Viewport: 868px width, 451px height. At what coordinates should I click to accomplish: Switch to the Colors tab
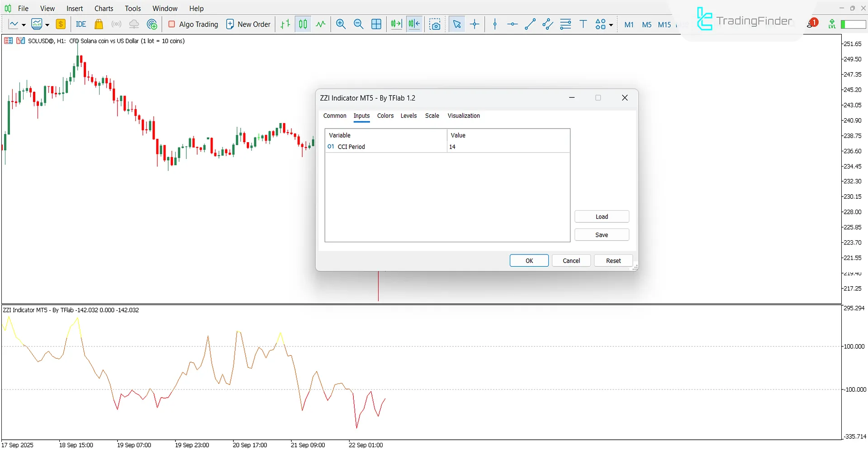[385, 116]
